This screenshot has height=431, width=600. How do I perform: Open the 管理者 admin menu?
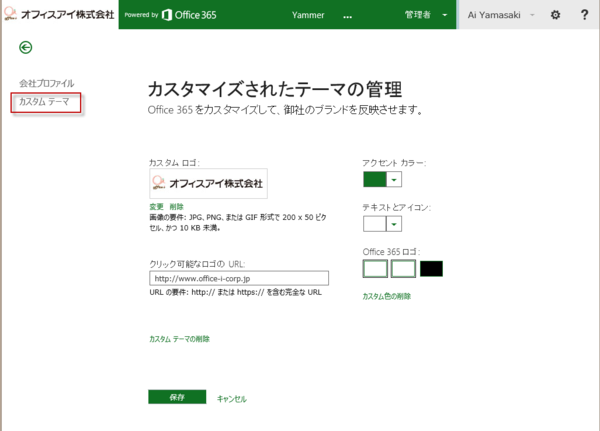pyautogui.click(x=426, y=15)
